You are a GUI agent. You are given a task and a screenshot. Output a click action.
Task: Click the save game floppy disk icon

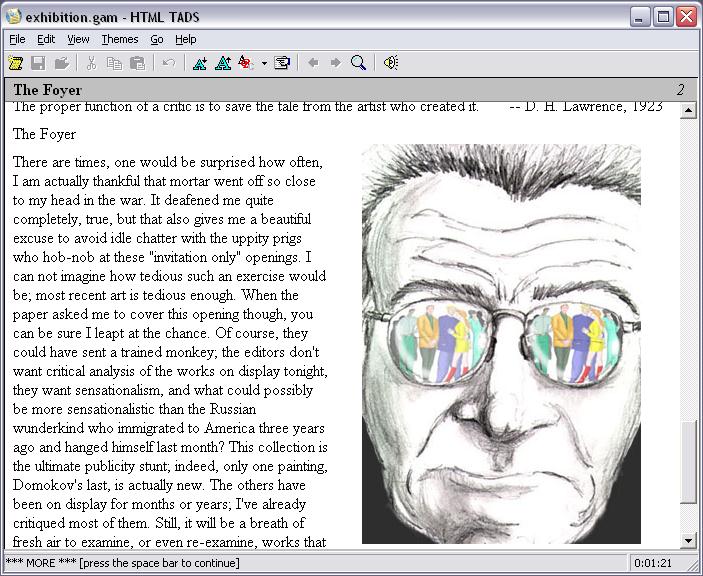tap(39, 63)
